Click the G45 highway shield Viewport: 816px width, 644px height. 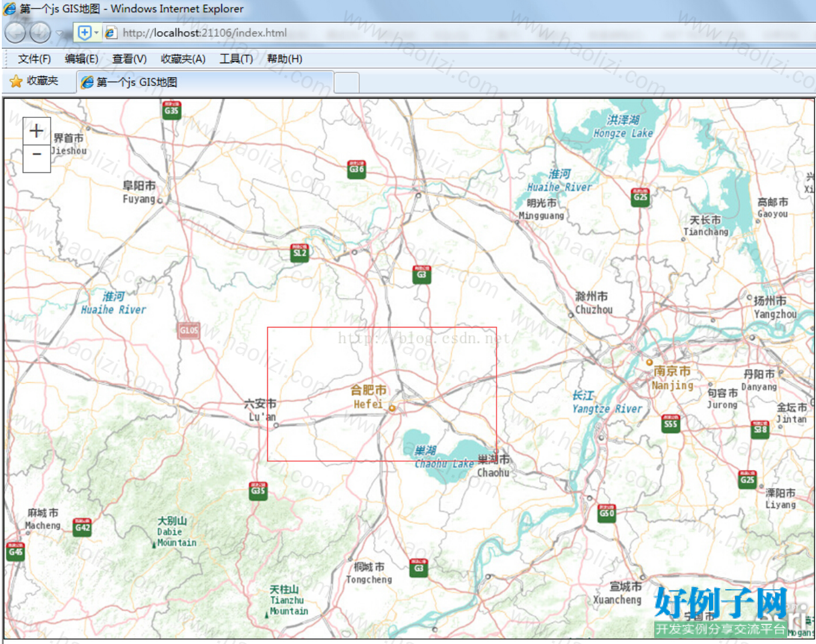pyautogui.click(x=16, y=551)
